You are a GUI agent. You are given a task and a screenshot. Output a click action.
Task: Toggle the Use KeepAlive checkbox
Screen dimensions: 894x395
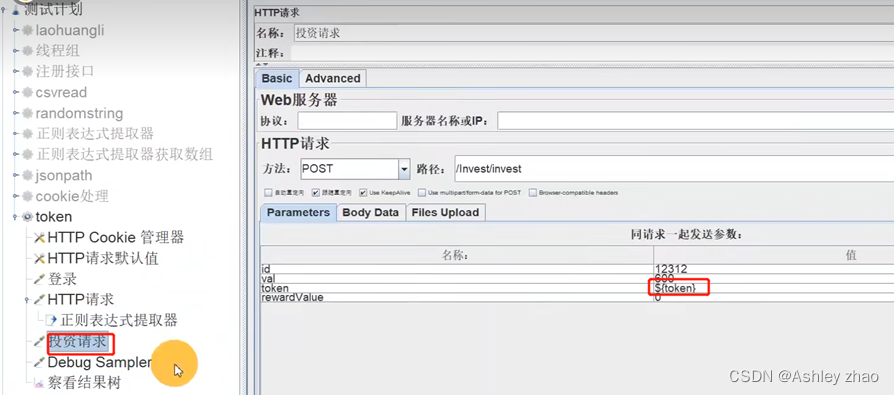[x=363, y=193]
